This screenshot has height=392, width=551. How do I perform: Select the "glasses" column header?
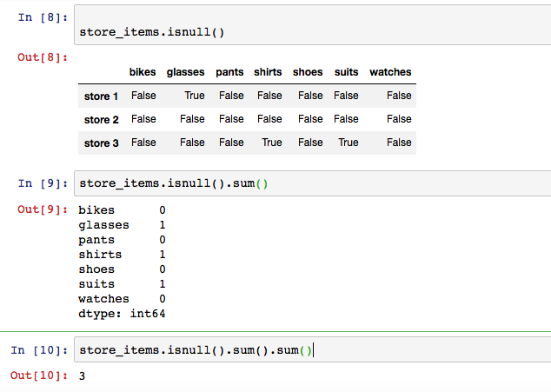185,72
